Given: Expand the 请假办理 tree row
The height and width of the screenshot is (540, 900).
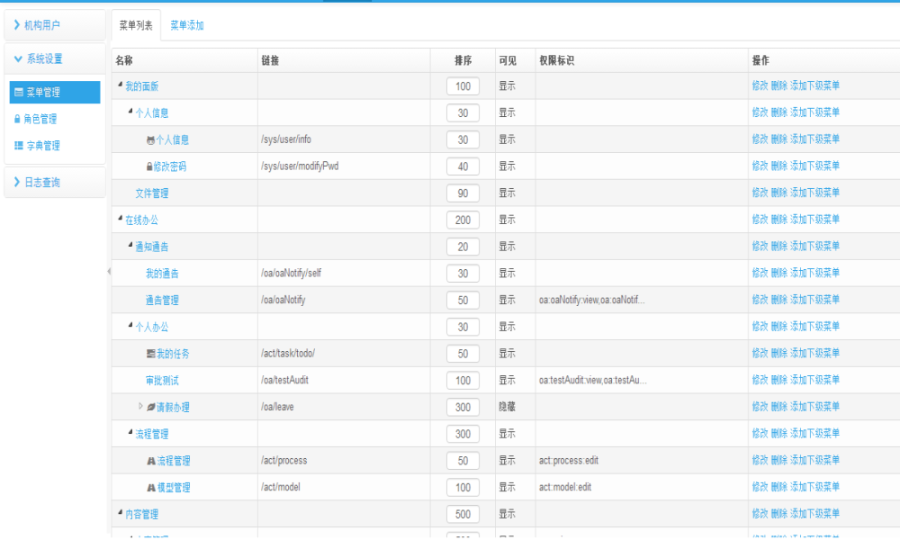Looking at the screenshot, I should (140, 407).
